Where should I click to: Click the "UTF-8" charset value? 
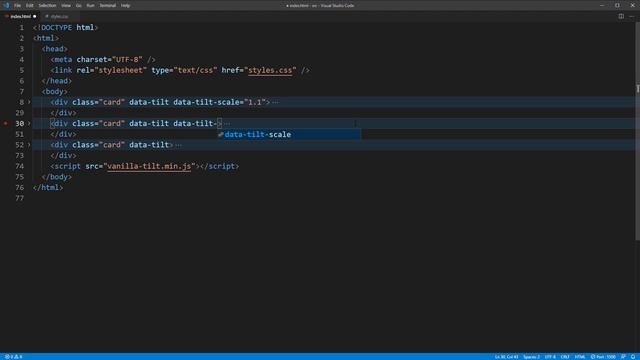point(127,60)
